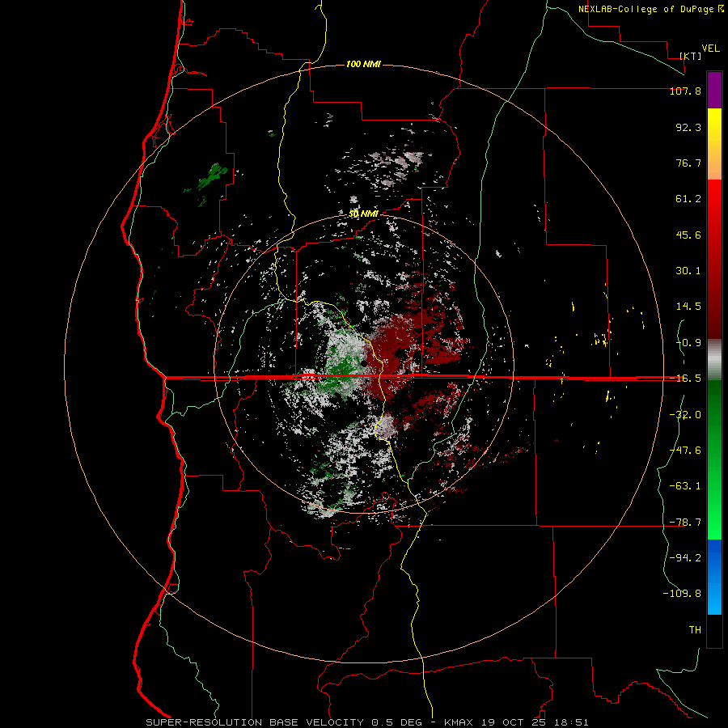The image size is (728, 728).
Task: Click the 76.7 scale value
Action: coord(688,163)
